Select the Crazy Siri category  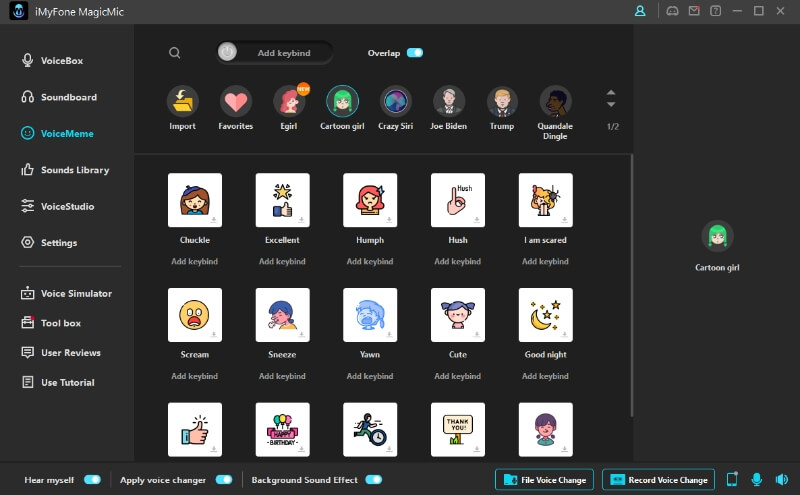(x=395, y=101)
